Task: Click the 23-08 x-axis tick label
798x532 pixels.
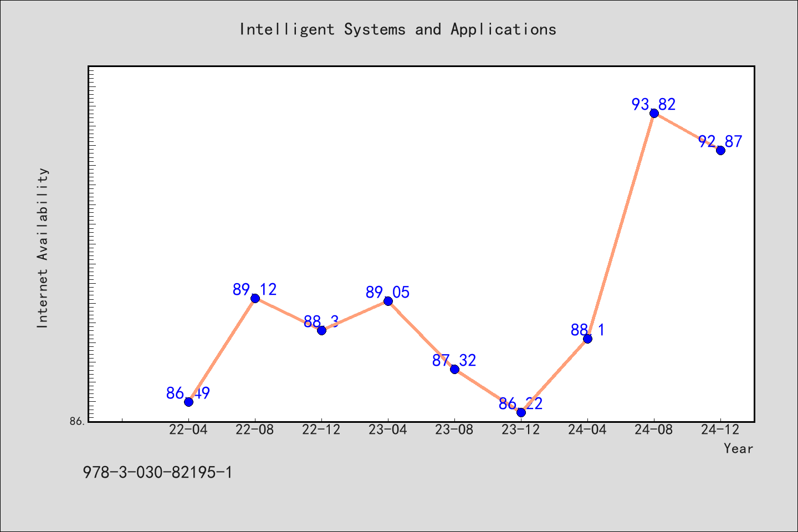Action: point(454,430)
